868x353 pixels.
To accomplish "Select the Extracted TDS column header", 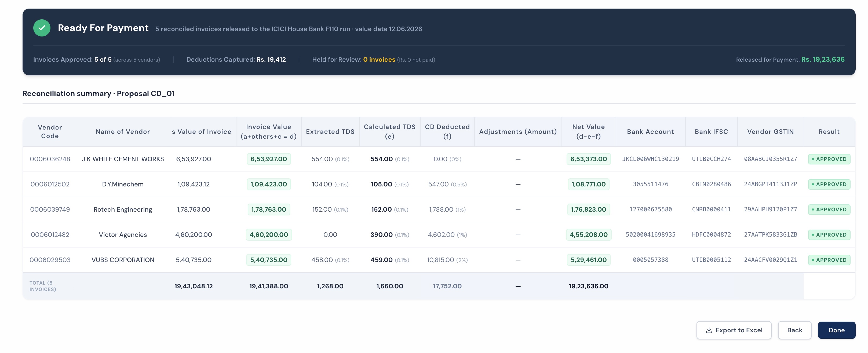I will [x=330, y=132].
